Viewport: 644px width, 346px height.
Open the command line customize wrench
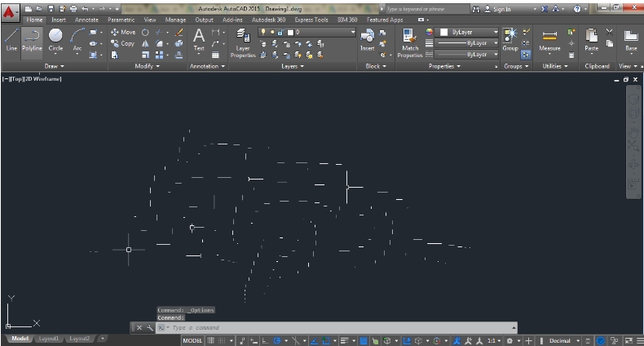[x=150, y=327]
